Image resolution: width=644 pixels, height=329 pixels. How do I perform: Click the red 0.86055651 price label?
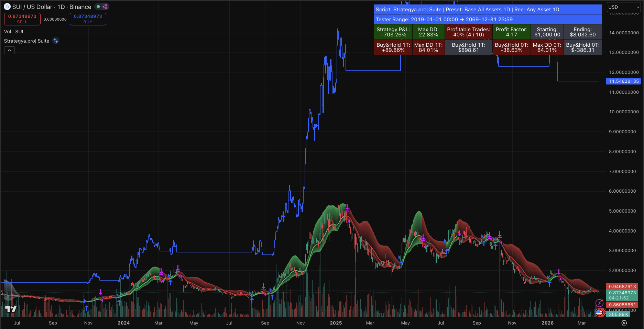pyautogui.click(x=622, y=305)
